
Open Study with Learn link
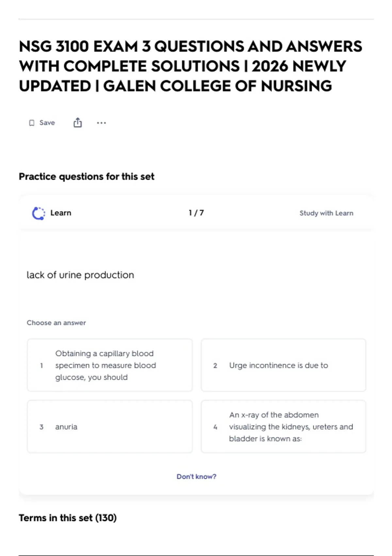(x=326, y=213)
